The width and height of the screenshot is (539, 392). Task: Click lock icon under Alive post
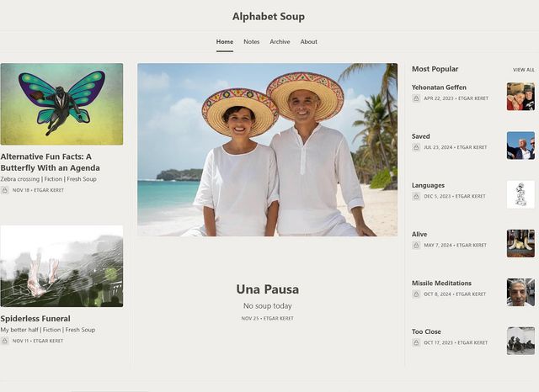416,246
